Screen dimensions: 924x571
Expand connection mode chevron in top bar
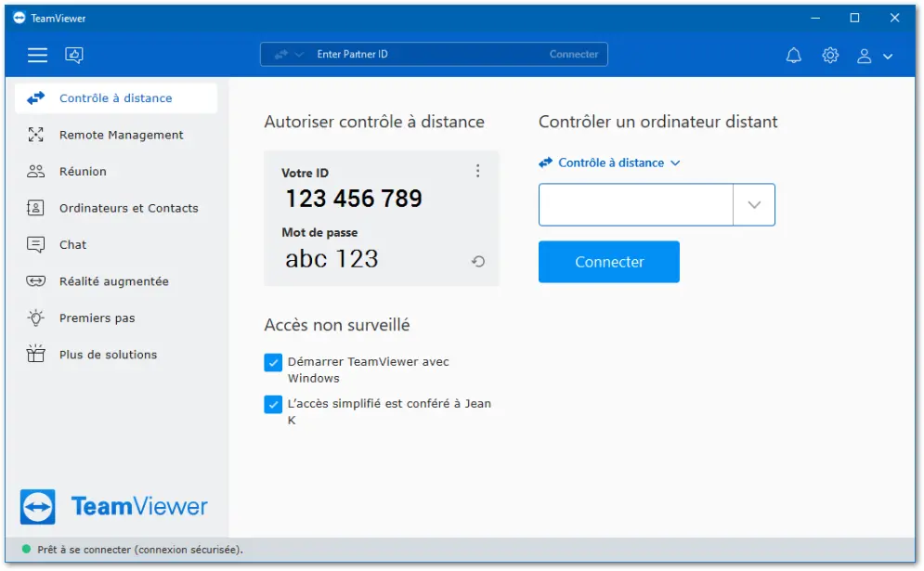coord(299,54)
